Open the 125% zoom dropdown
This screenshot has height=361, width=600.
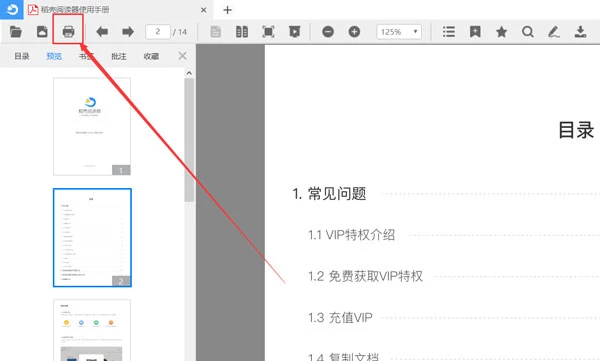pos(399,32)
